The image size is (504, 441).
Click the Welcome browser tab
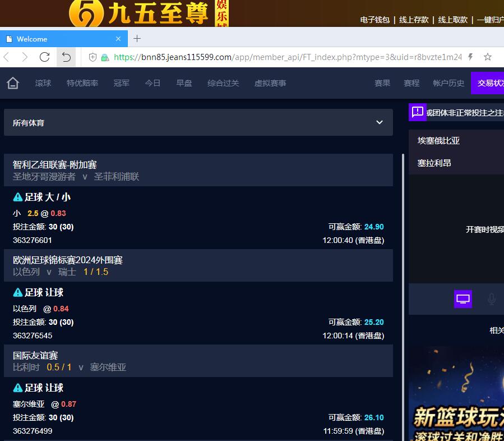(x=64, y=39)
